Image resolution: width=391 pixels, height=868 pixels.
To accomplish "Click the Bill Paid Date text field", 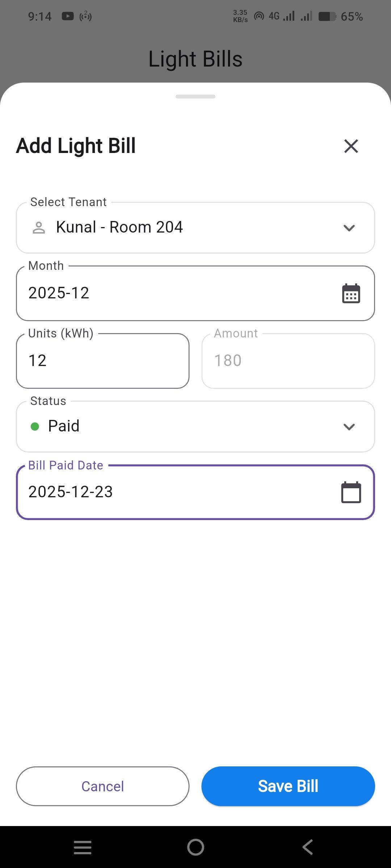I will pyautogui.click(x=174, y=492).
